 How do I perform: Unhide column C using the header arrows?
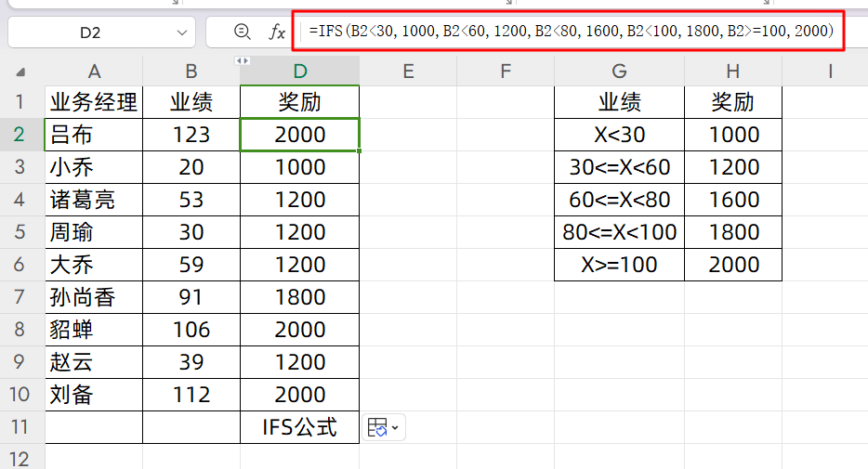click(243, 60)
